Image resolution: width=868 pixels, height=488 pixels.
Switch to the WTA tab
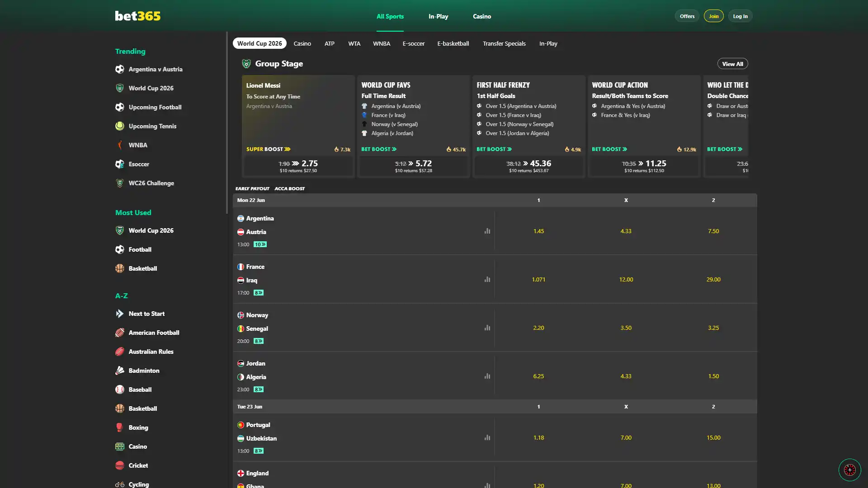click(x=354, y=43)
